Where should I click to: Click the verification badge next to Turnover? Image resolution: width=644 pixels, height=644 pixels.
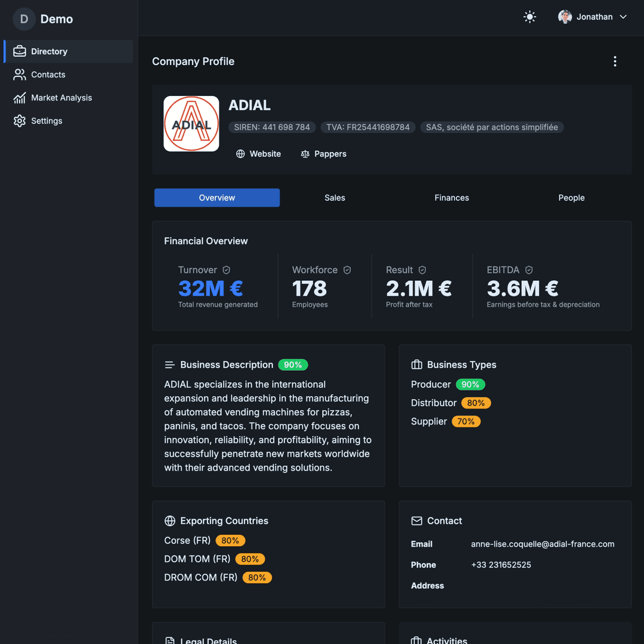point(227,270)
